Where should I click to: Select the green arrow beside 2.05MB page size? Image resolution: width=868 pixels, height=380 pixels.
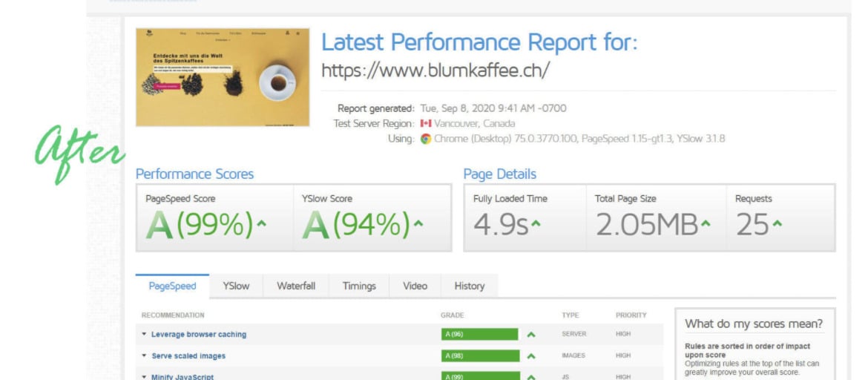tap(706, 224)
